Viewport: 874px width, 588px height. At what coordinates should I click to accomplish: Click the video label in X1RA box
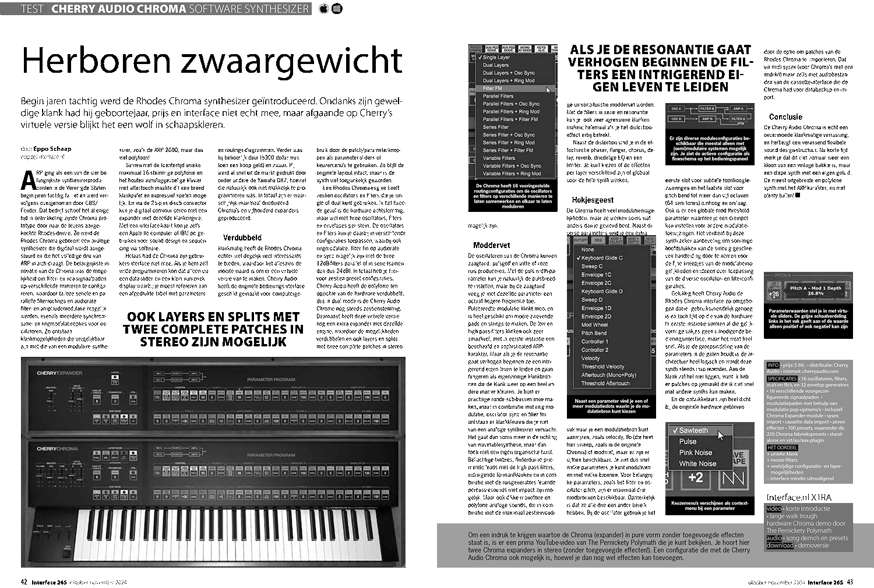[773, 508]
